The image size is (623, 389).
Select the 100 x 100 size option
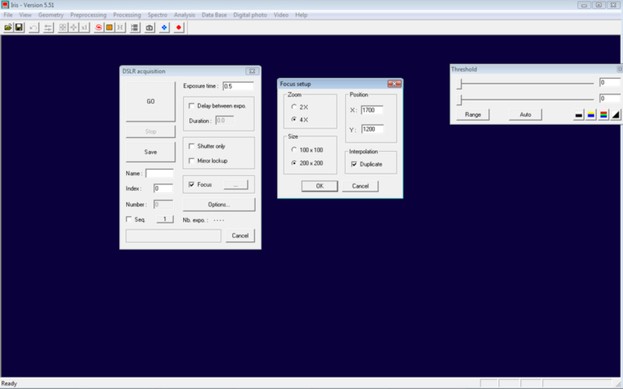tap(294, 150)
